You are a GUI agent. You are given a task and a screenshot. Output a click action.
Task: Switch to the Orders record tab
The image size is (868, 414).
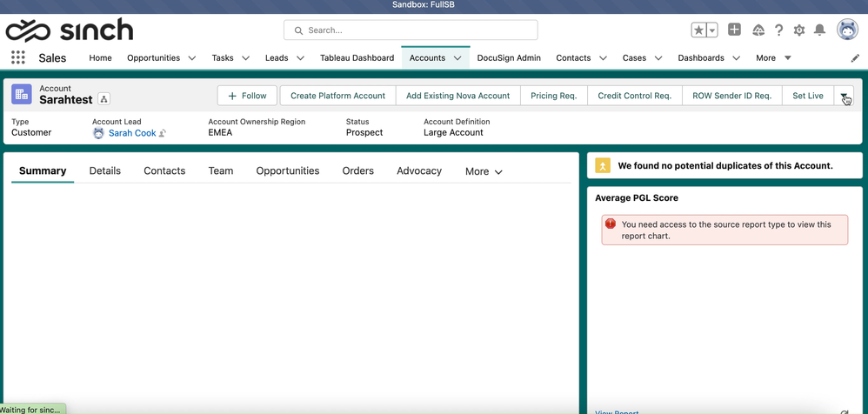(x=357, y=171)
